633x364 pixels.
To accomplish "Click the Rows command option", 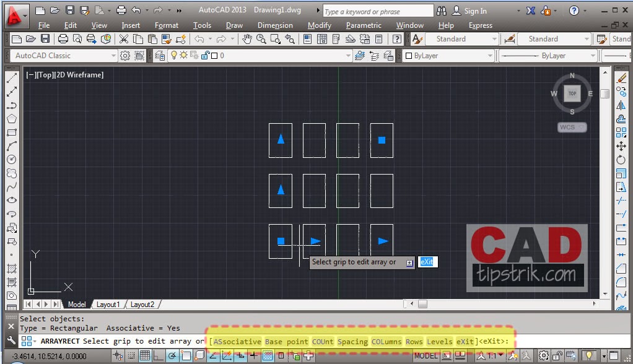I will coord(414,341).
